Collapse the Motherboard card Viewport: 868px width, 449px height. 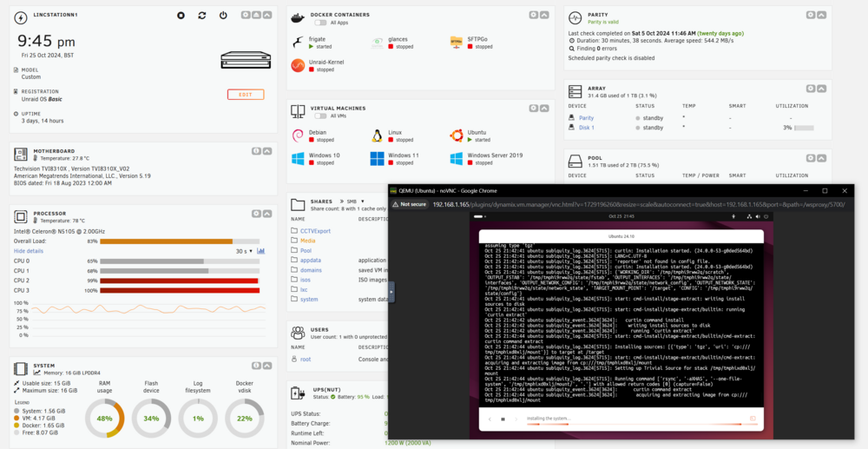[266, 150]
